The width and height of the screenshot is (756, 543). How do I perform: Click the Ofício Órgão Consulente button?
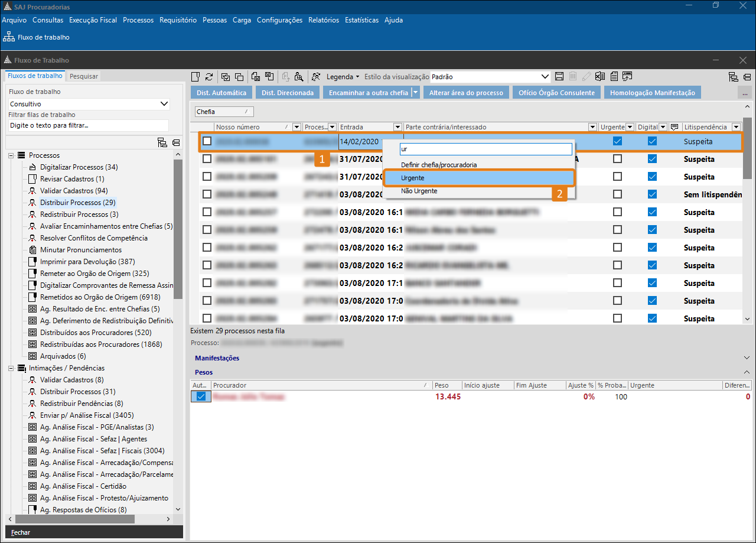tap(557, 93)
